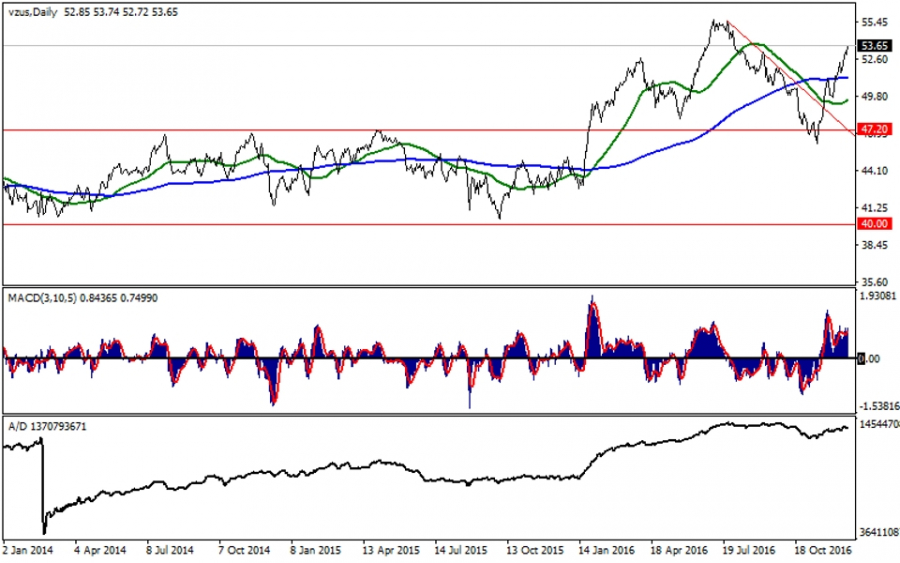The width and height of the screenshot is (900, 563).
Task: Click the 2 Jan 2014 date marker
Action: pyautogui.click(x=30, y=549)
